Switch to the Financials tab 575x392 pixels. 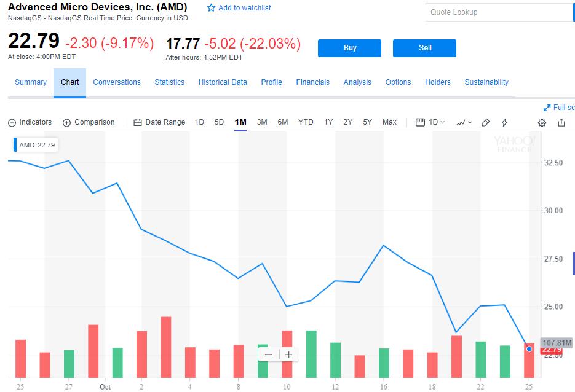312,82
